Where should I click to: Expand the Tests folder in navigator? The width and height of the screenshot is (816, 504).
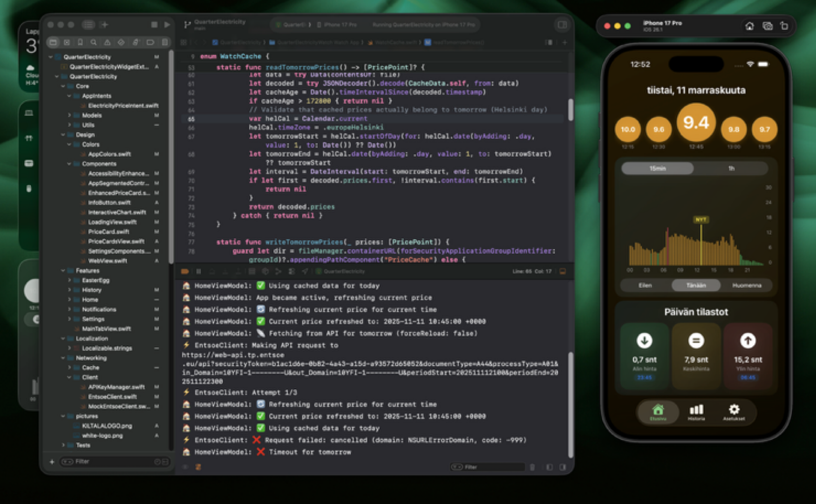tap(63, 445)
